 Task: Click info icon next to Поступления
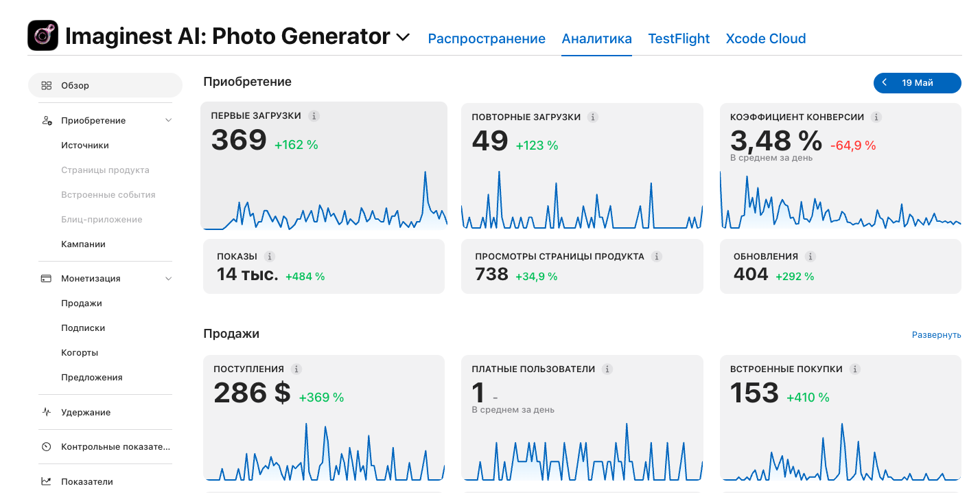coord(296,369)
